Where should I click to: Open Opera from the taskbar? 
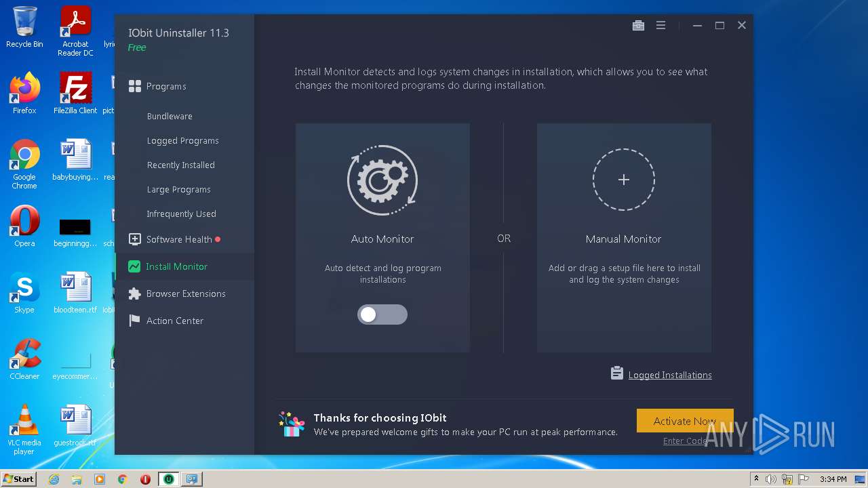(145, 479)
